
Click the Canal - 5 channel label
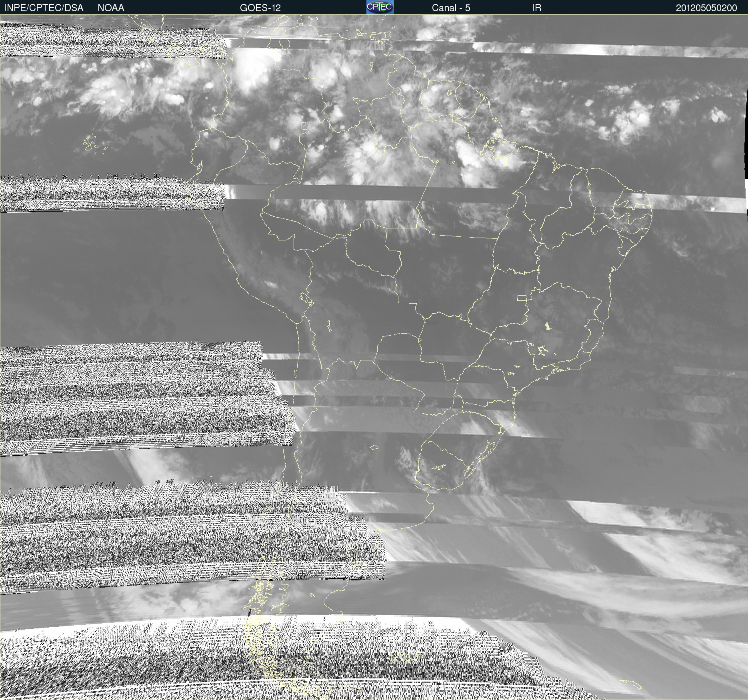tap(451, 8)
